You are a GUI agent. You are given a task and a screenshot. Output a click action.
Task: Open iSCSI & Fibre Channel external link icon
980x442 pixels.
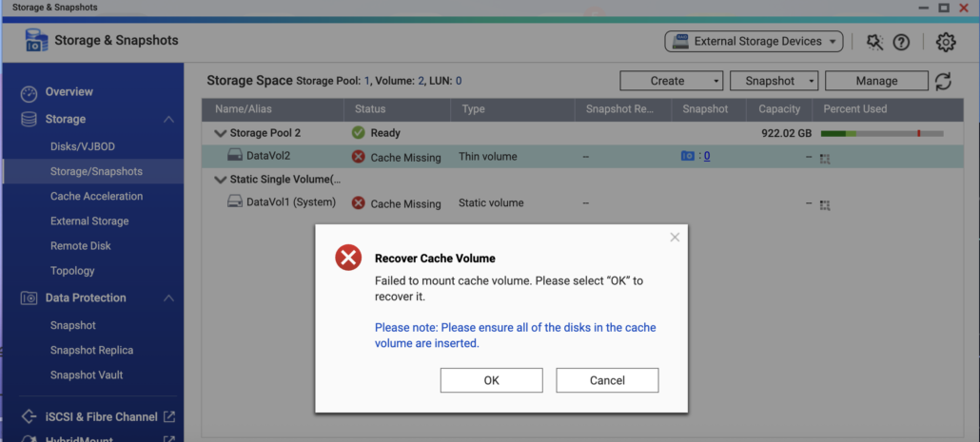click(x=168, y=416)
